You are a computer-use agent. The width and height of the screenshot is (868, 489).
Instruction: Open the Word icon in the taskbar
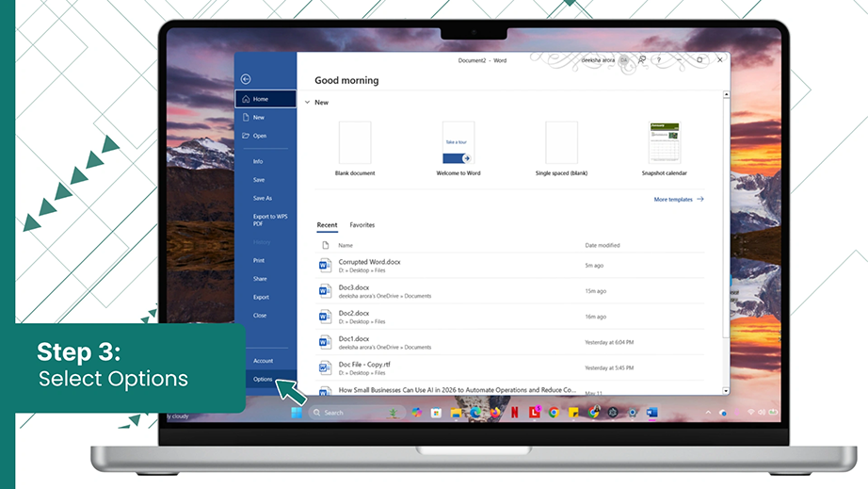(x=652, y=413)
